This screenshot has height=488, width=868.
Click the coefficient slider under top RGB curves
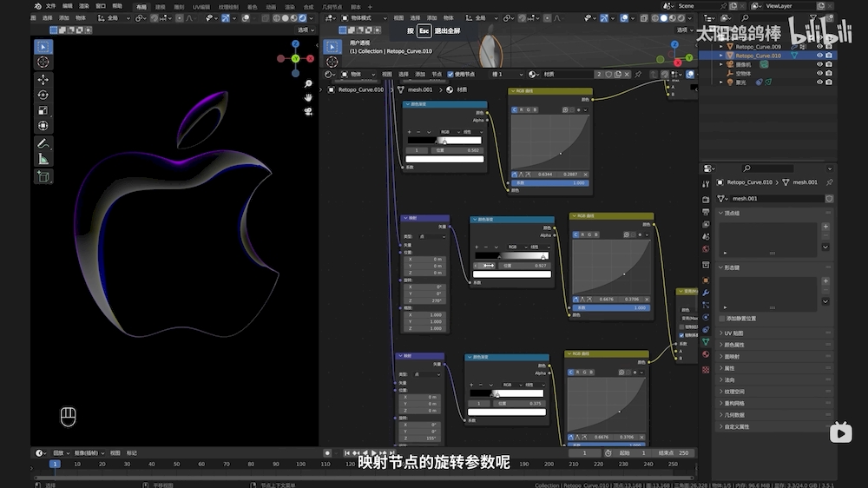coord(549,183)
